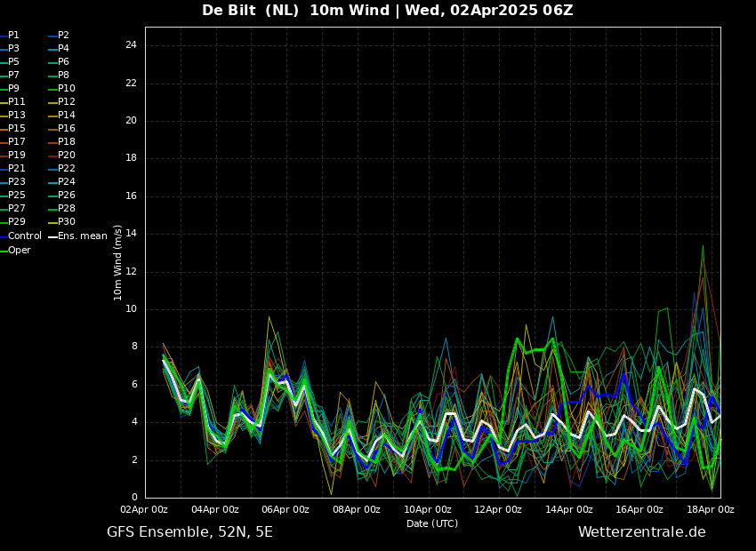Click the 10Apr 00z date tick label
756x551 pixels.
pyautogui.click(x=428, y=510)
